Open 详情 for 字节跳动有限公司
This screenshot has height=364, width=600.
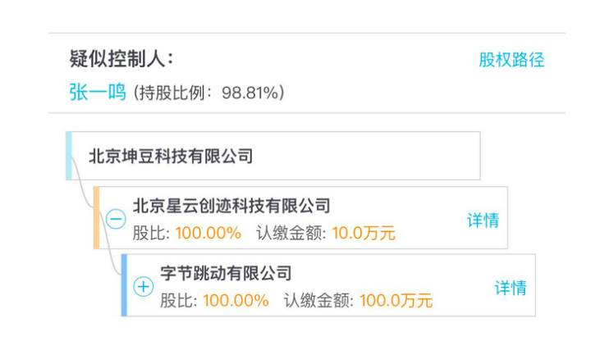pos(511,288)
